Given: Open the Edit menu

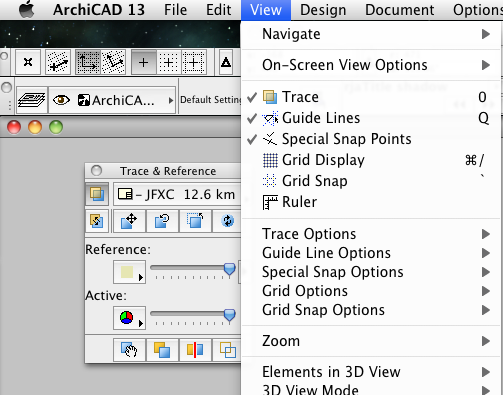Looking at the screenshot, I should pos(218,10).
